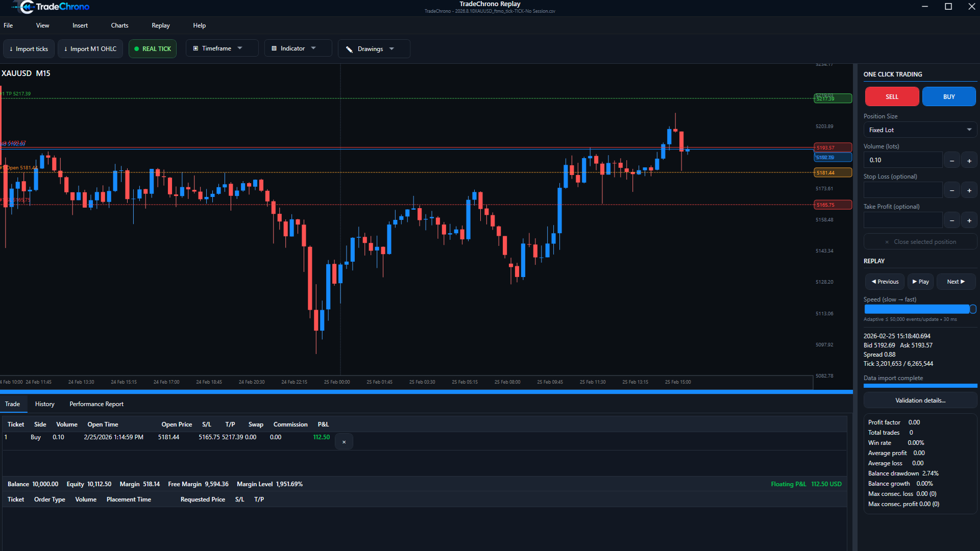Click the 5165.75 stop loss price label
980x551 pixels.
pos(832,205)
